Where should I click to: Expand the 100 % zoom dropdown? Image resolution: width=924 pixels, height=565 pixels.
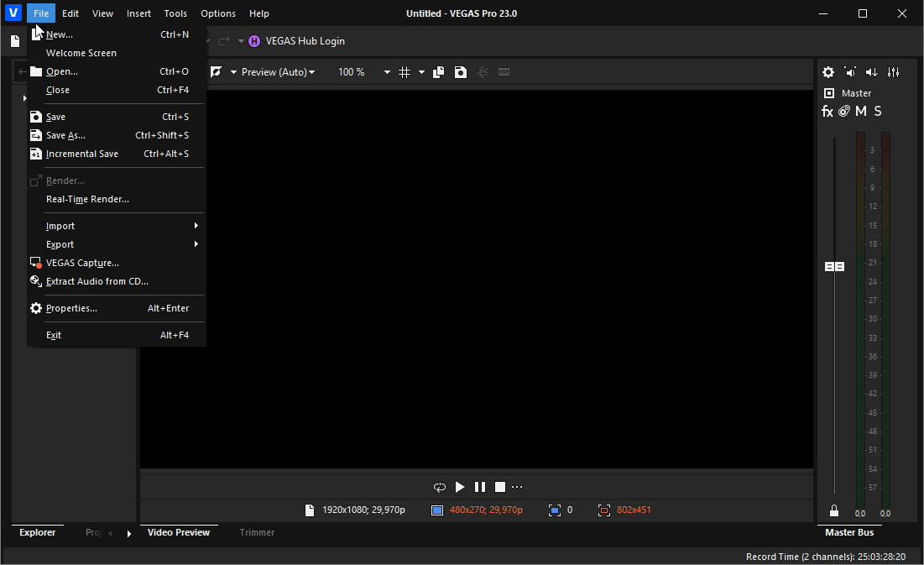pyautogui.click(x=387, y=72)
